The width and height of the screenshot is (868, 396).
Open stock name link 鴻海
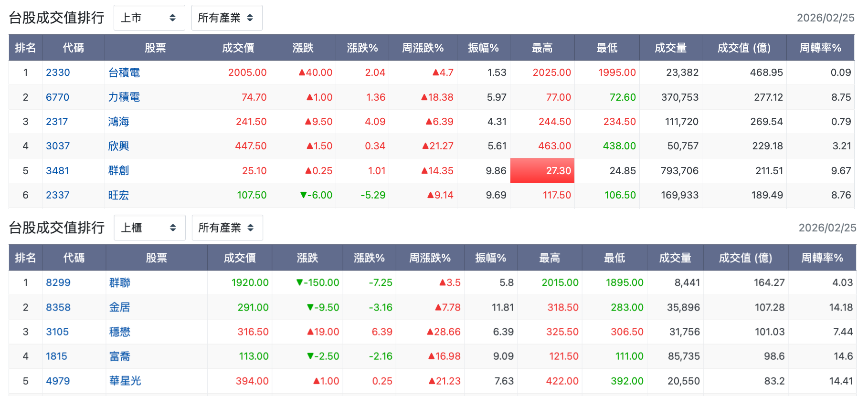[x=119, y=122]
